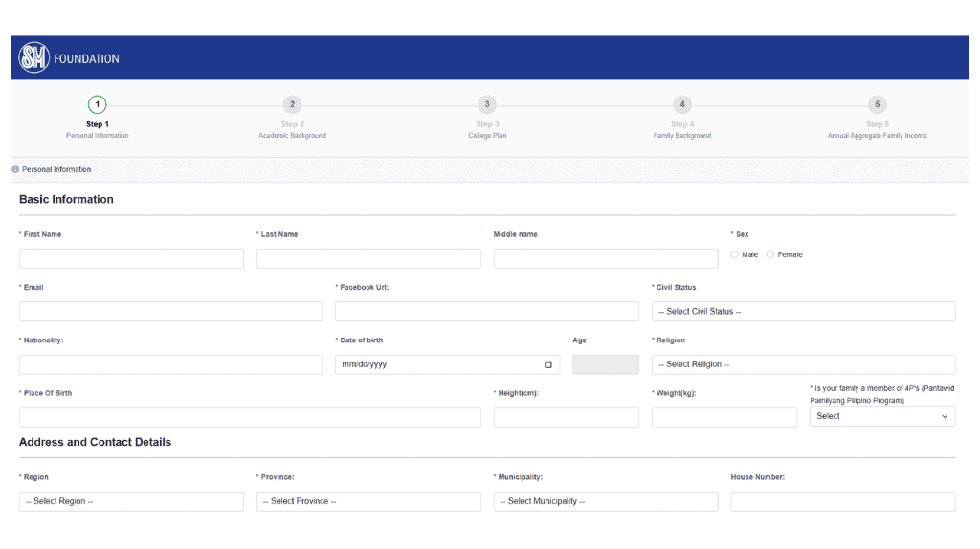The width and height of the screenshot is (980, 549).
Task: Click the Step 4 Family Background circle
Action: [681, 104]
